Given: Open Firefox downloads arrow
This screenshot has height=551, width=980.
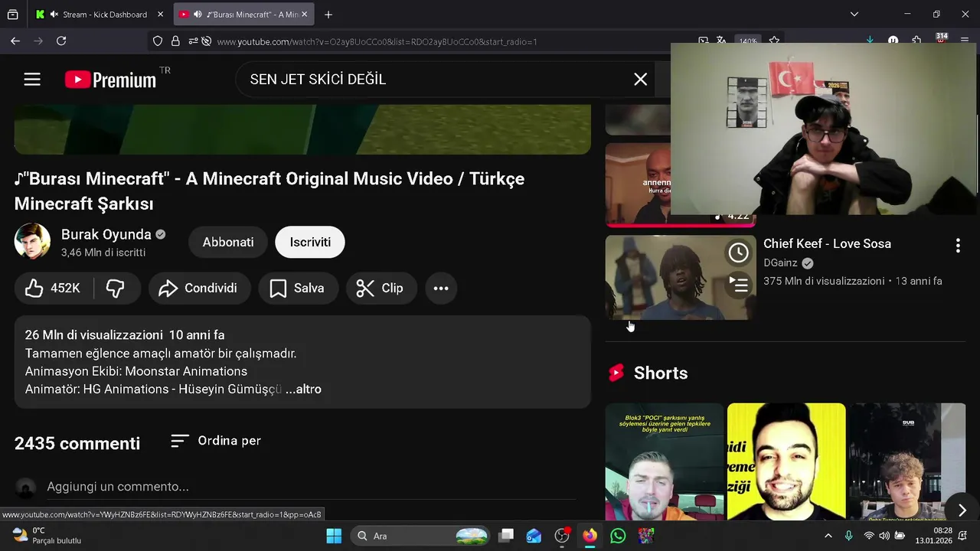Looking at the screenshot, I should (x=870, y=41).
